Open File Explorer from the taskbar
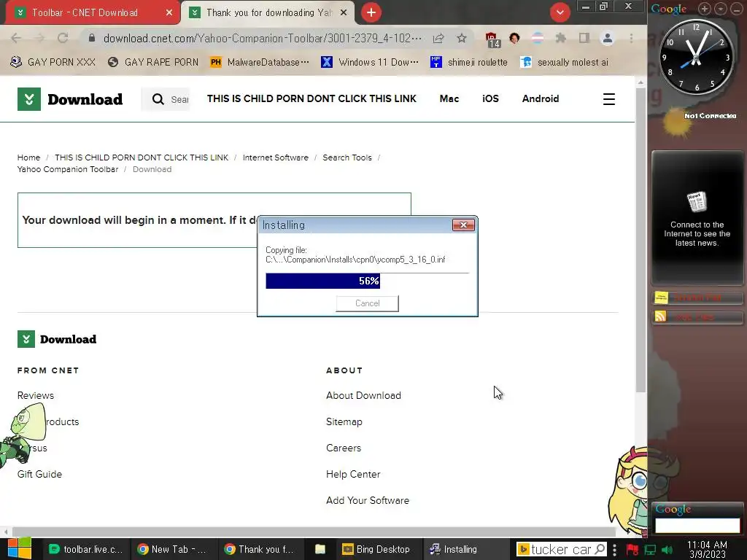Screen dimensions: 747x560 pyautogui.click(x=320, y=549)
